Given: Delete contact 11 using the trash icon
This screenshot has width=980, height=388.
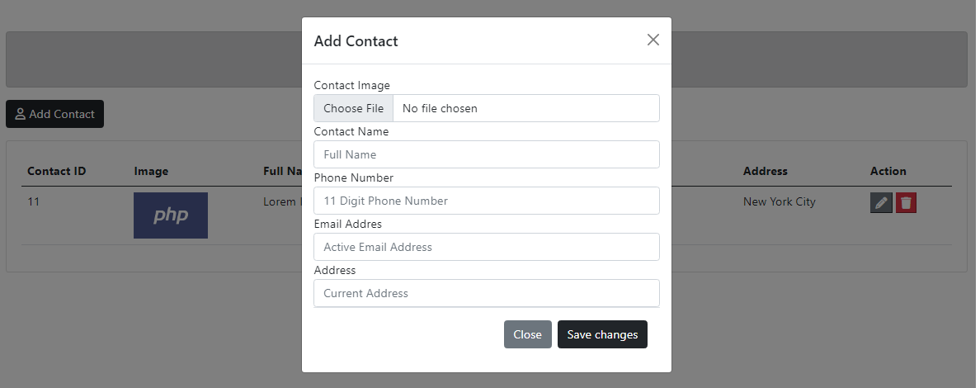Looking at the screenshot, I should coord(907,203).
